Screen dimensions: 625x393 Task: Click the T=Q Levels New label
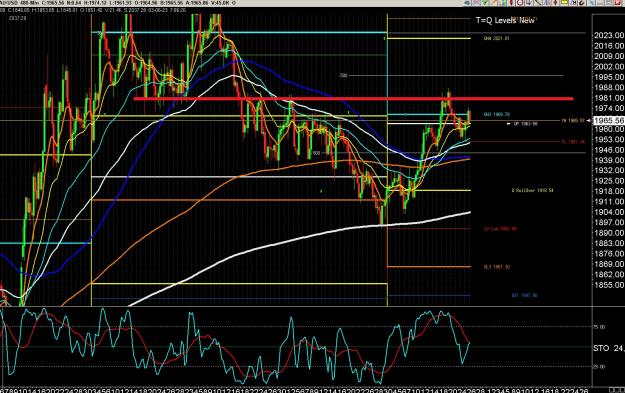tap(505, 20)
